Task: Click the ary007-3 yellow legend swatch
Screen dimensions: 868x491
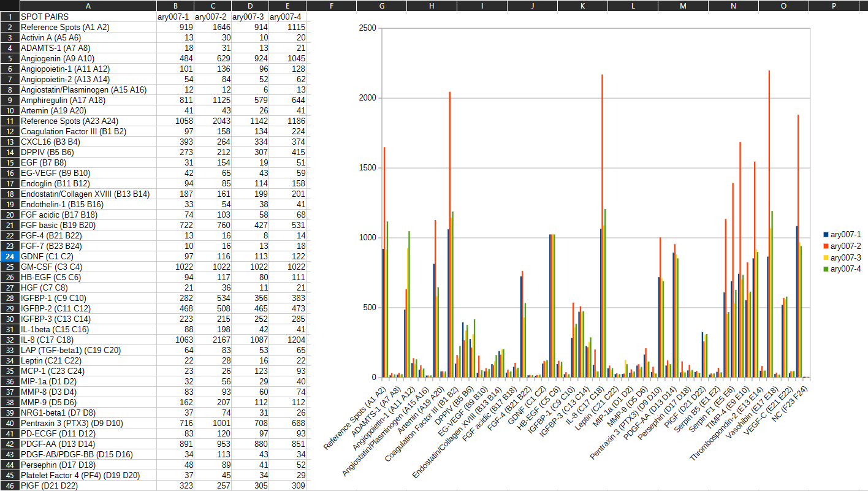Action: click(x=826, y=257)
